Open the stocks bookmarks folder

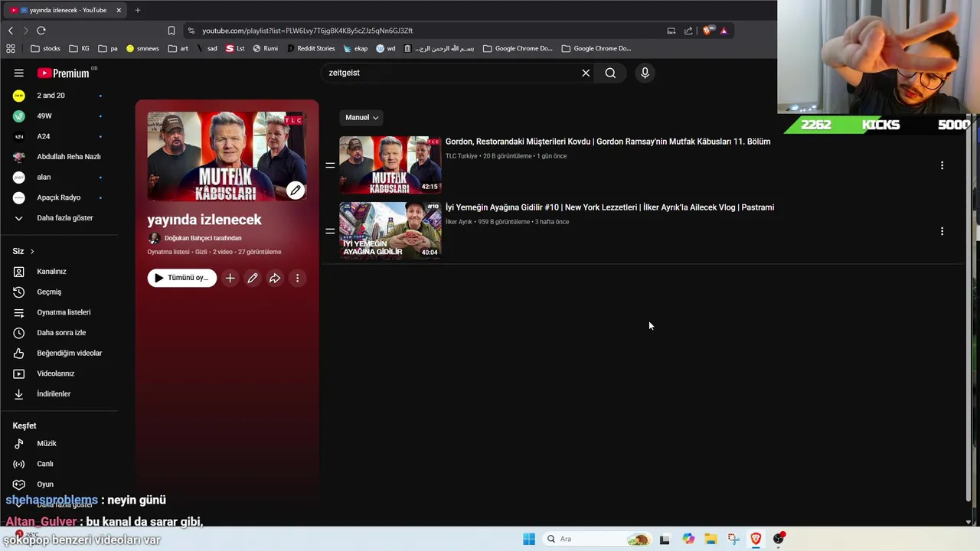[45, 48]
